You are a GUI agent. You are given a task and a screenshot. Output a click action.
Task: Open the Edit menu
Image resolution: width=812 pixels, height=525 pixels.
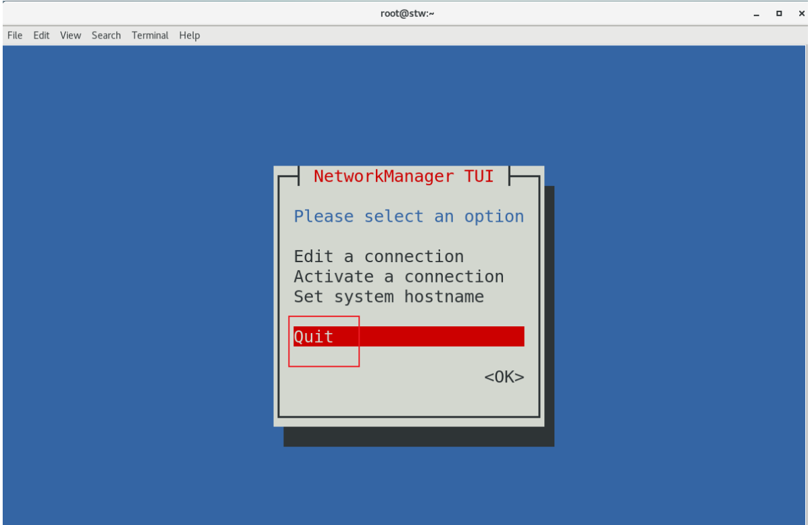point(41,35)
